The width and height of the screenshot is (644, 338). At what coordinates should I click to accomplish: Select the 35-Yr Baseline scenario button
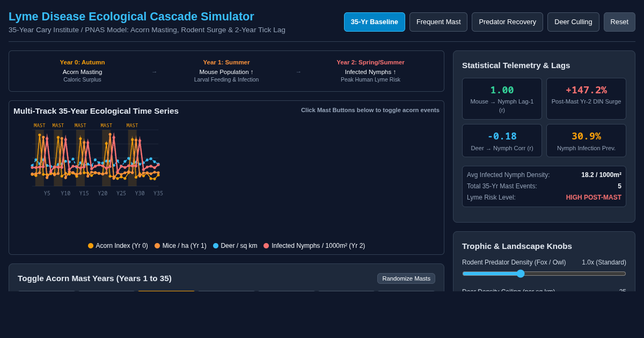tap(375, 22)
